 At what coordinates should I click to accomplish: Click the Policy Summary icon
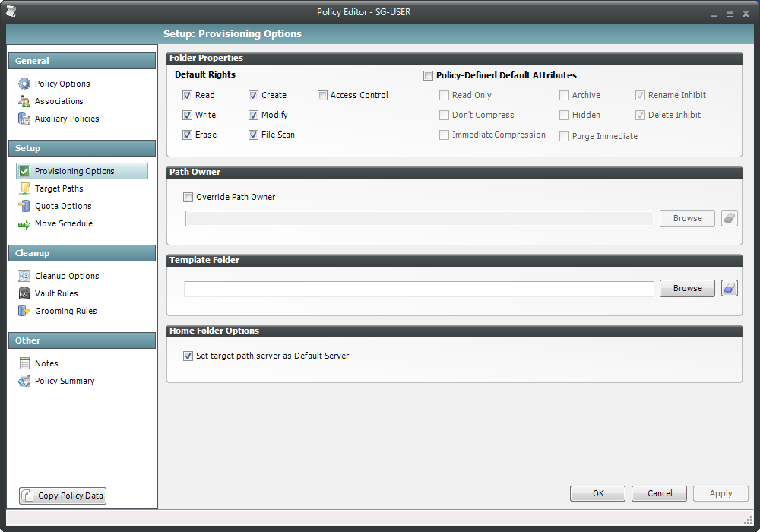(24, 381)
